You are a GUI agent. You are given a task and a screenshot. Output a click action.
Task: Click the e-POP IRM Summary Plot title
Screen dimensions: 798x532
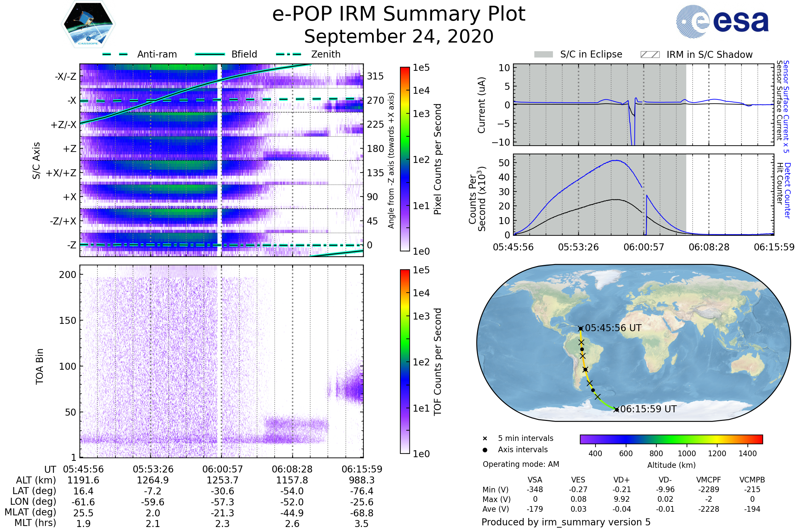click(399, 14)
